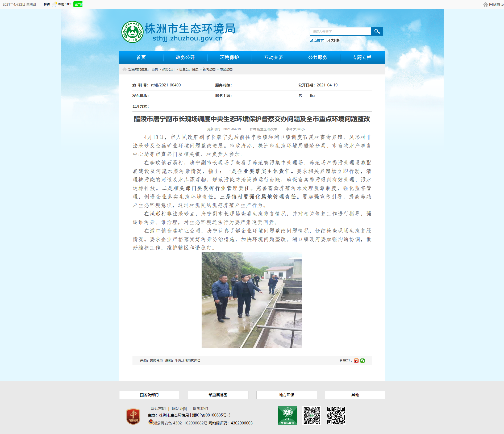Click the house icon beside 网站首页
The height and width of the screenshot is (434, 504).
pos(486,5)
